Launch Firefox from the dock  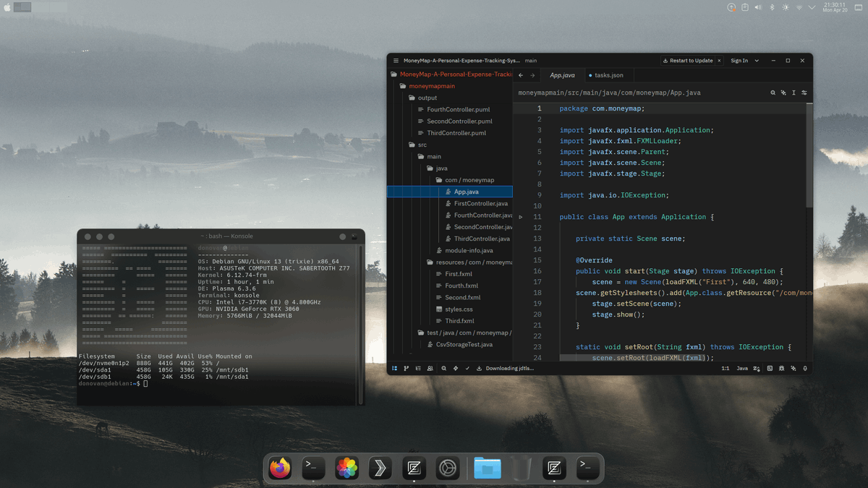tap(280, 468)
